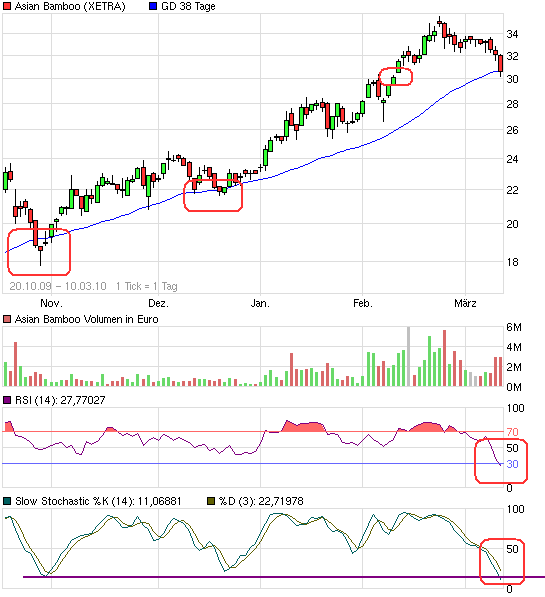Click the Stochastic axis label 100
This screenshot has height=597, width=545.
point(515,509)
